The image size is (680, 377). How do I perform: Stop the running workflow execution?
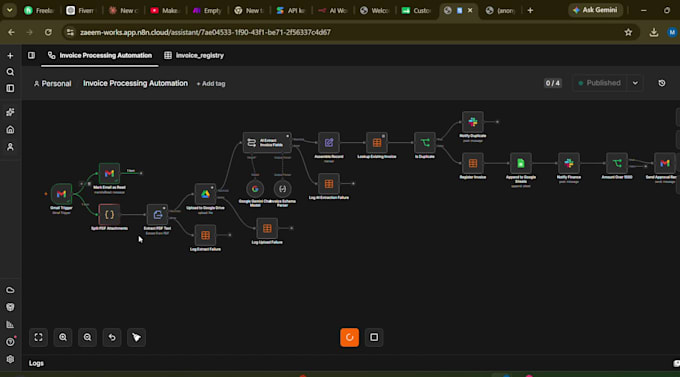374,337
